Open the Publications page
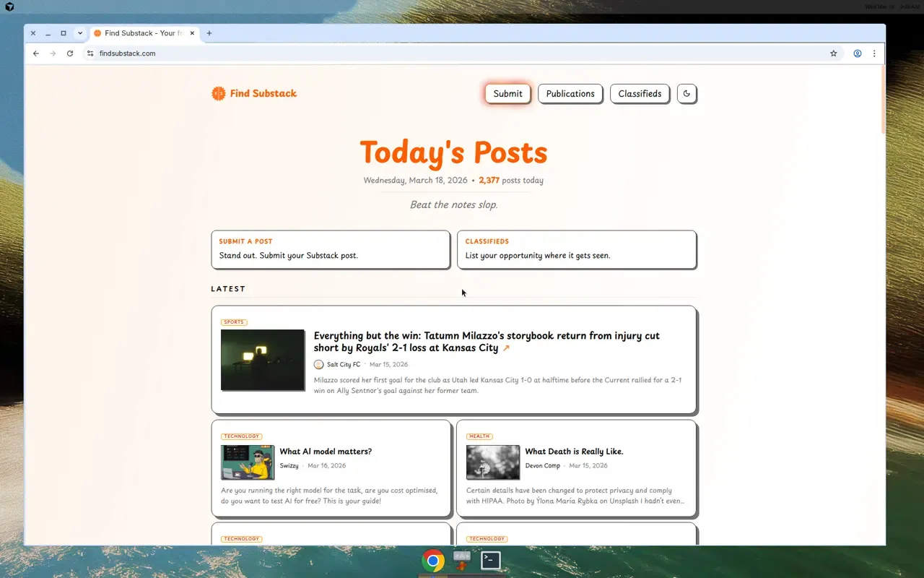Screen dimensions: 924x578 [x=570, y=94]
